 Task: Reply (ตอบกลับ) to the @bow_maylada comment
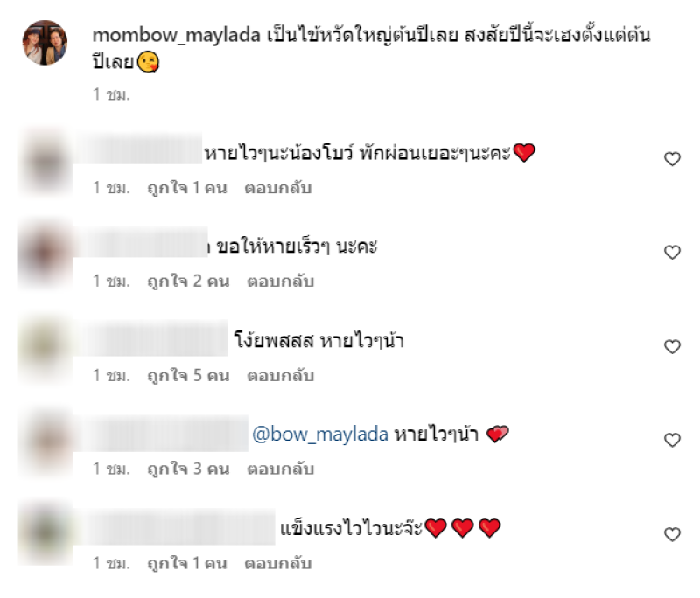point(280,469)
